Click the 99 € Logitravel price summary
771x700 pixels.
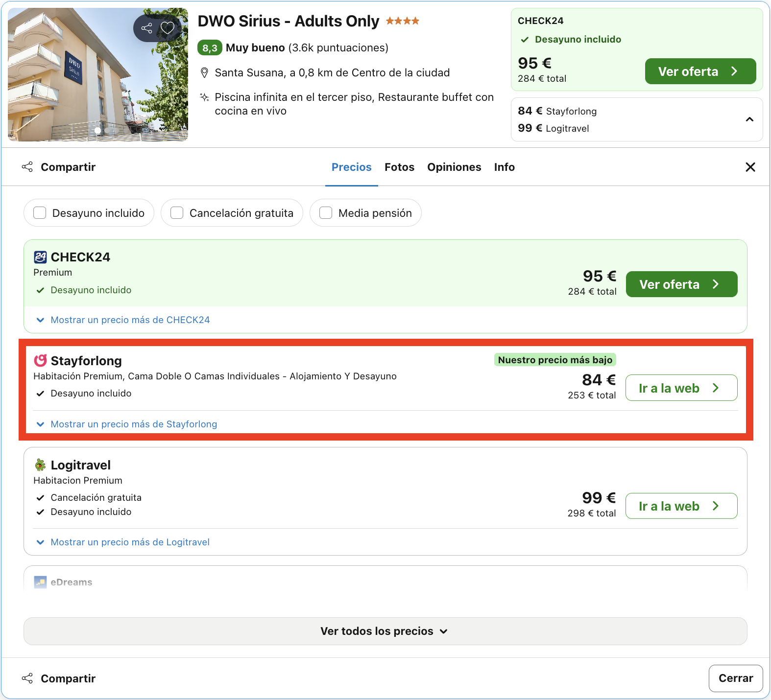point(554,128)
